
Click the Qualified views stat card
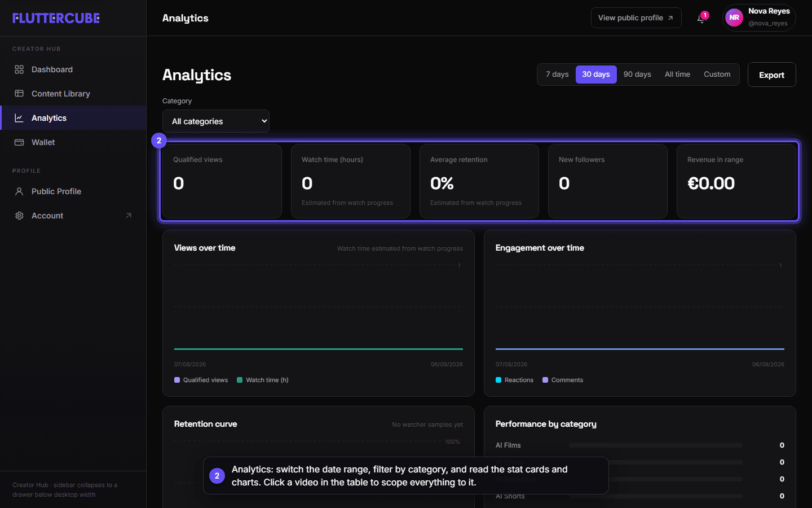[222, 181]
